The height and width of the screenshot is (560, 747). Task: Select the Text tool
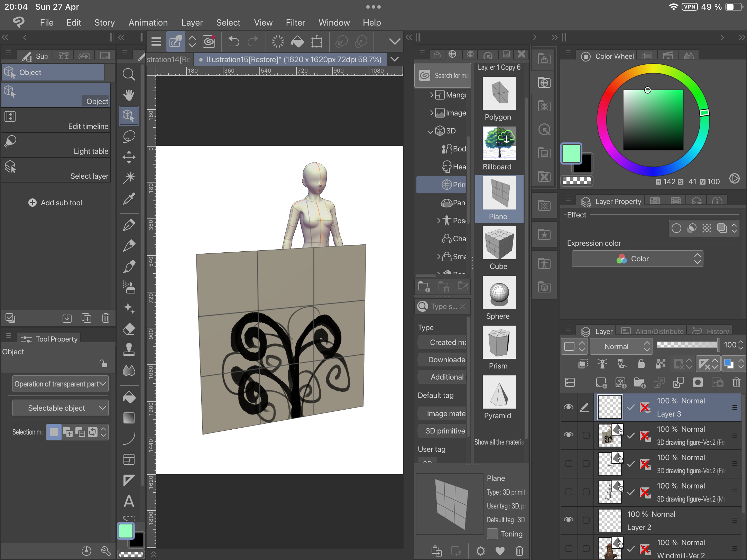129,501
